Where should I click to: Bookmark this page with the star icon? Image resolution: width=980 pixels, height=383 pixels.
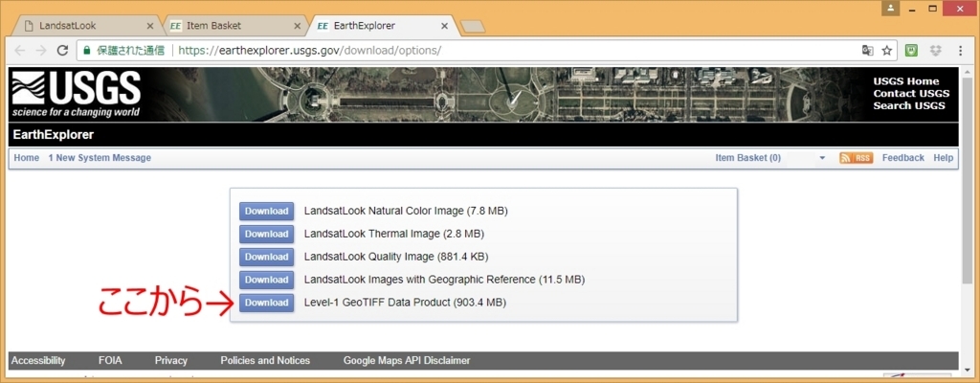pyautogui.click(x=887, y=51)
